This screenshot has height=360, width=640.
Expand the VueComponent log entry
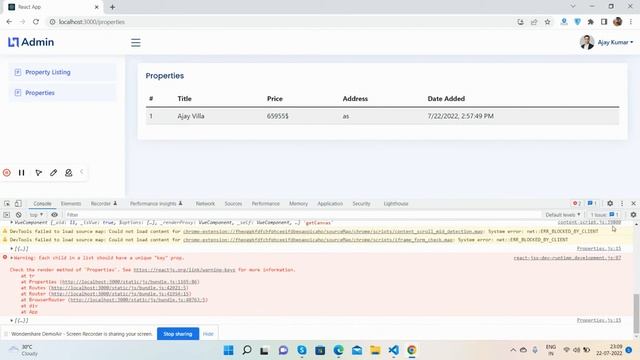[x=12, y=222]
